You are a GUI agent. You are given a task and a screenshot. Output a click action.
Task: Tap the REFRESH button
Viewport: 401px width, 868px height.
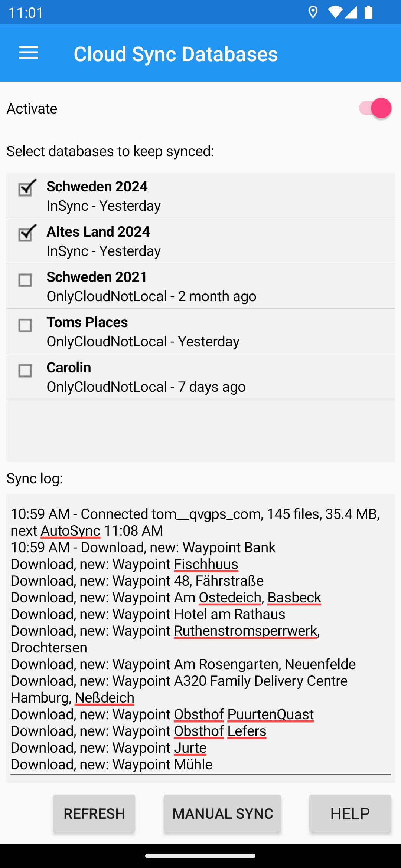pyautogui.click(x=94, y=813)
